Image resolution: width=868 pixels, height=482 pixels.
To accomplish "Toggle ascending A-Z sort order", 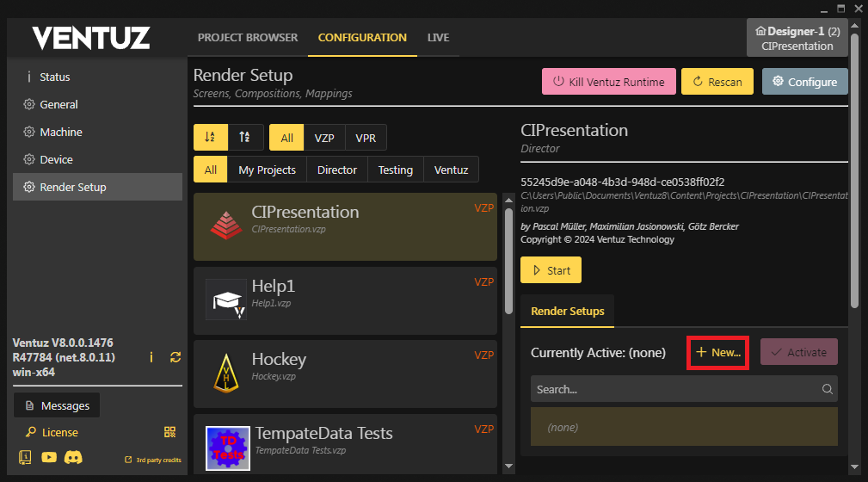I will tap(210, 137).
